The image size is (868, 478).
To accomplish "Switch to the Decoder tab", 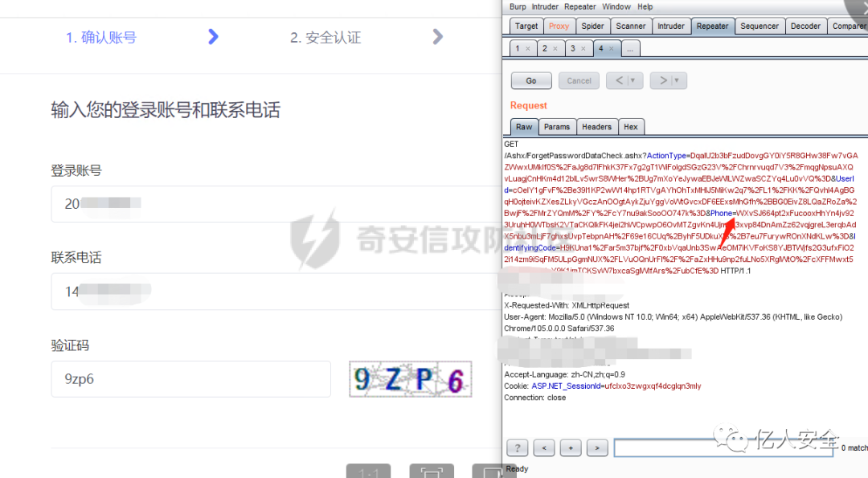I will (805, 26).
